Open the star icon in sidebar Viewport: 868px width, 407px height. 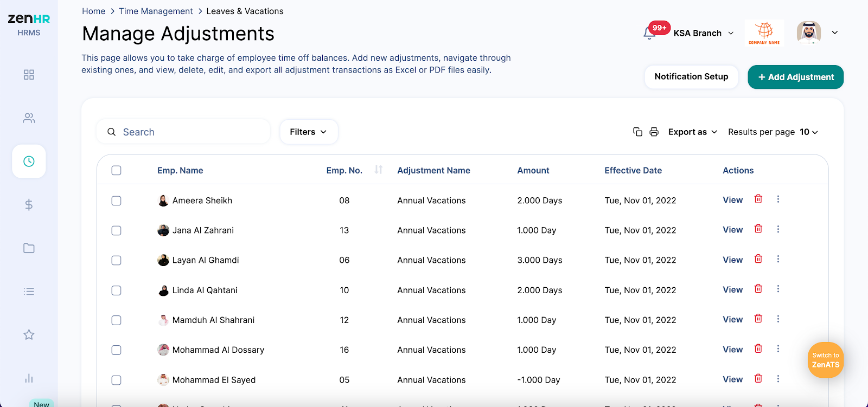(x=29, y=335)
